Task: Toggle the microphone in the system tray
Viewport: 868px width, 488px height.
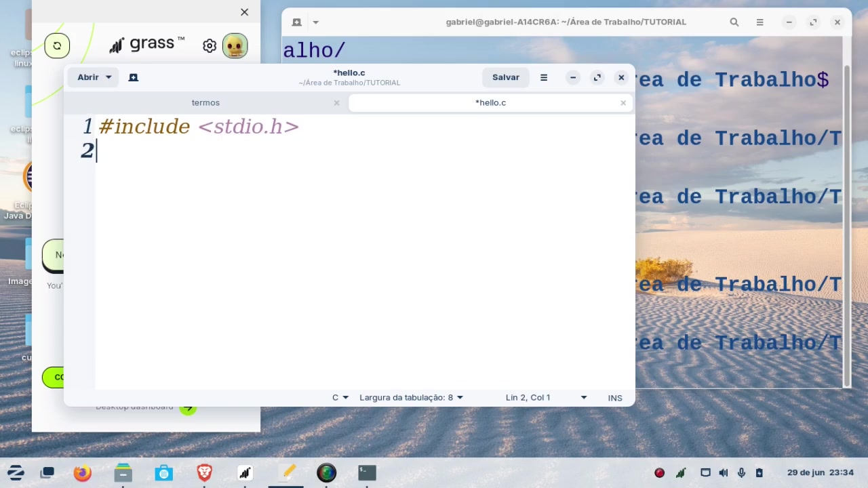Action: pos(741,472)
